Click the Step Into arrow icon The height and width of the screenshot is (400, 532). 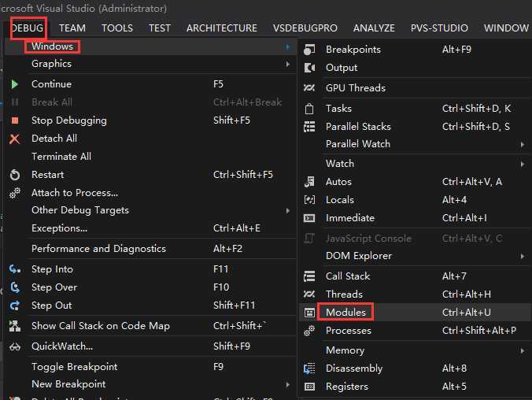click(15, 269)
